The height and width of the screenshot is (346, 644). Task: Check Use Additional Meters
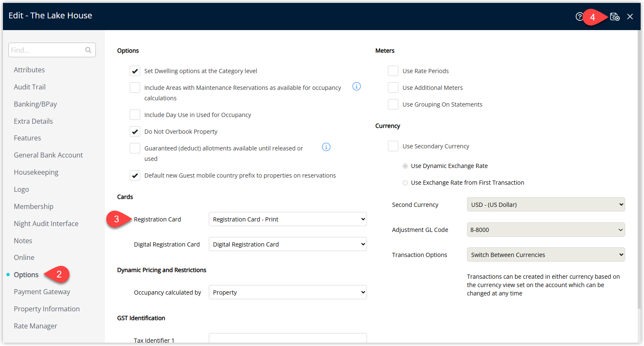393,88
